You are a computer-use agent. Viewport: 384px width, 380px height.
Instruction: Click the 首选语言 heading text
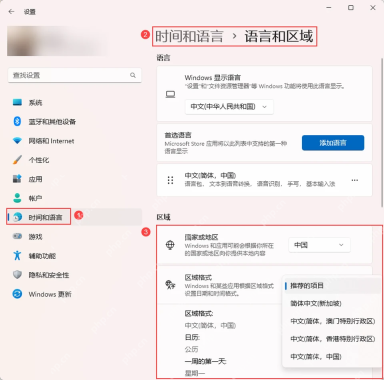click(x=178, y=135)
